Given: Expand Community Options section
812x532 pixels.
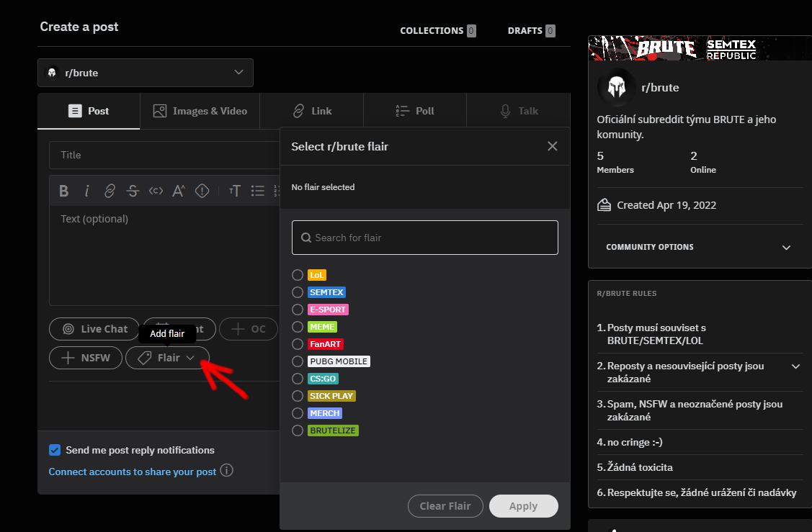Looking at the screenshot, I should pyautogui.click(x=700, y=247).
